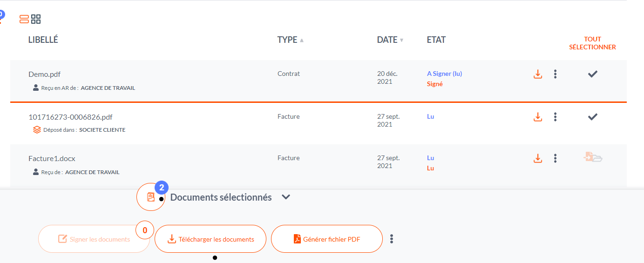The width and height of the screenshot is (644, 263).
Task: Collapse the Documents sélectionnés panel chevron
Action: (x=286, y=197)
